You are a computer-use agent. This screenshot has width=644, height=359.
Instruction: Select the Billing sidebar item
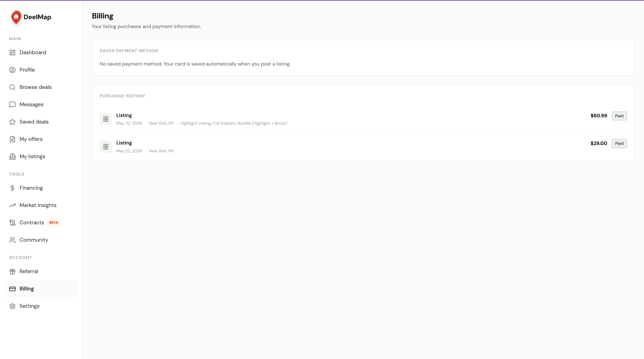(x=41, y=289)
